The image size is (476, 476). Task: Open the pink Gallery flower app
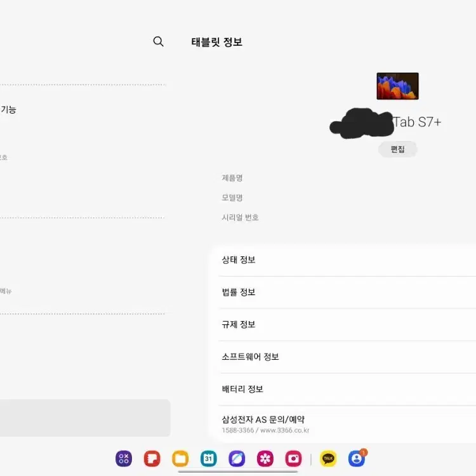(265, 458)
